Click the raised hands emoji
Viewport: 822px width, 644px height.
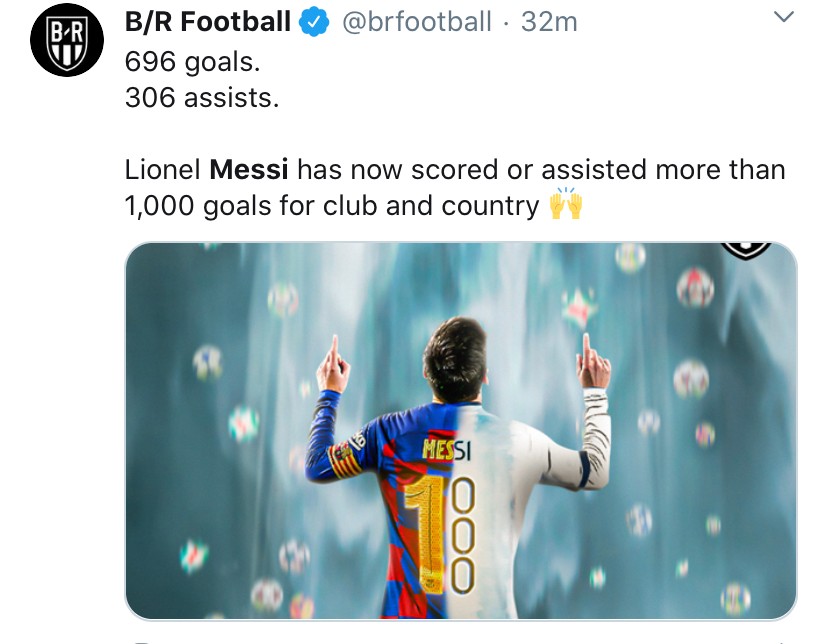(x=566, y=205)
